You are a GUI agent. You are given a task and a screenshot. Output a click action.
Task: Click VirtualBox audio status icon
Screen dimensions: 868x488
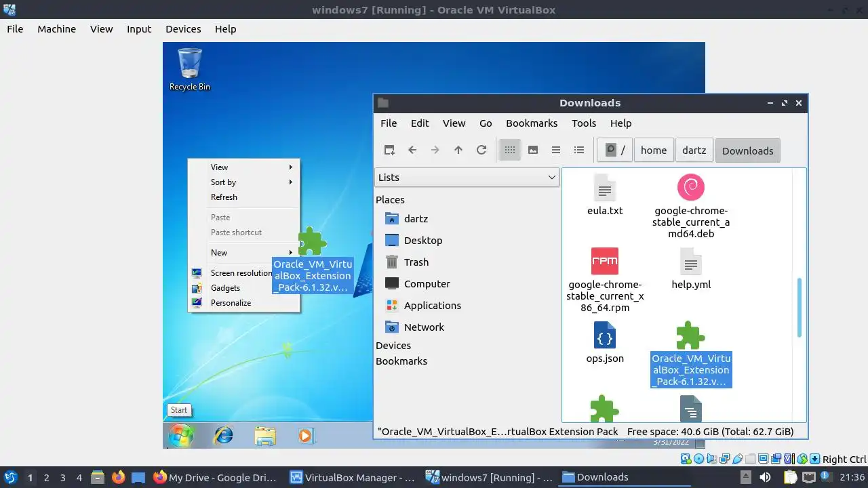tap(712, 459)
